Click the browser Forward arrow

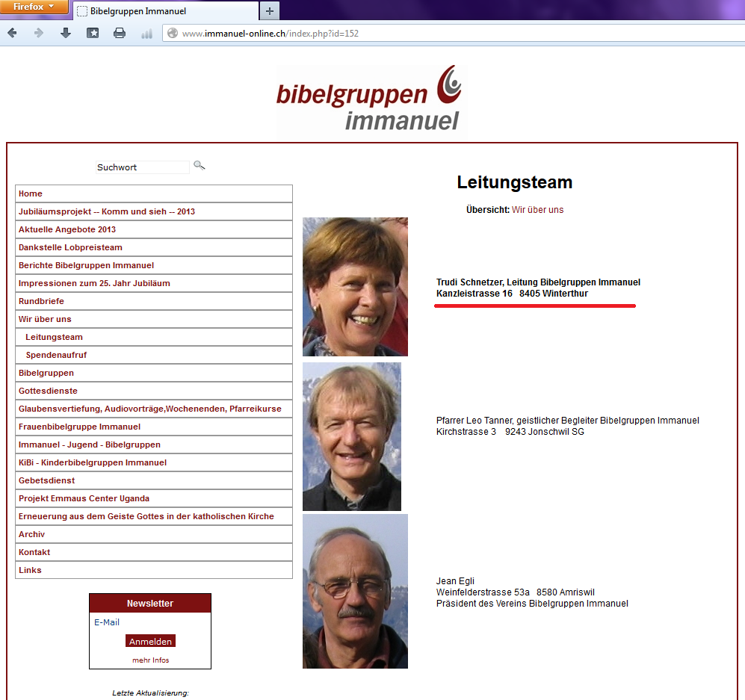(x=39, y=33)
